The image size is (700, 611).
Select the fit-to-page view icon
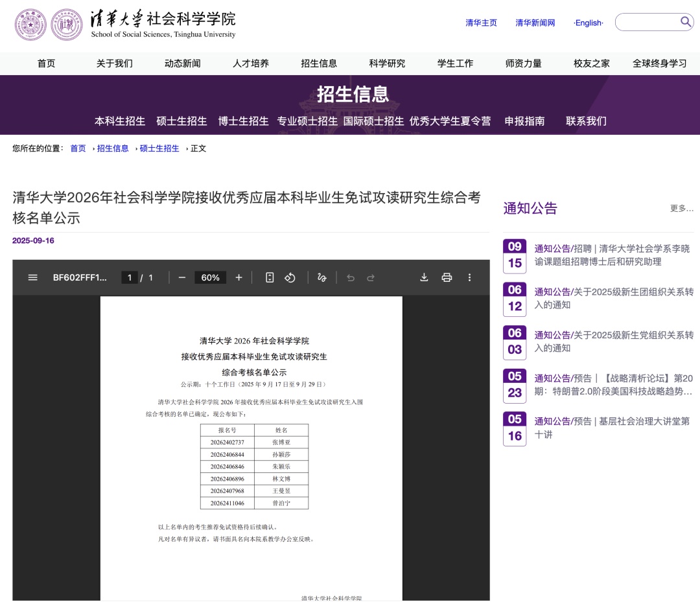pos(270,277)
